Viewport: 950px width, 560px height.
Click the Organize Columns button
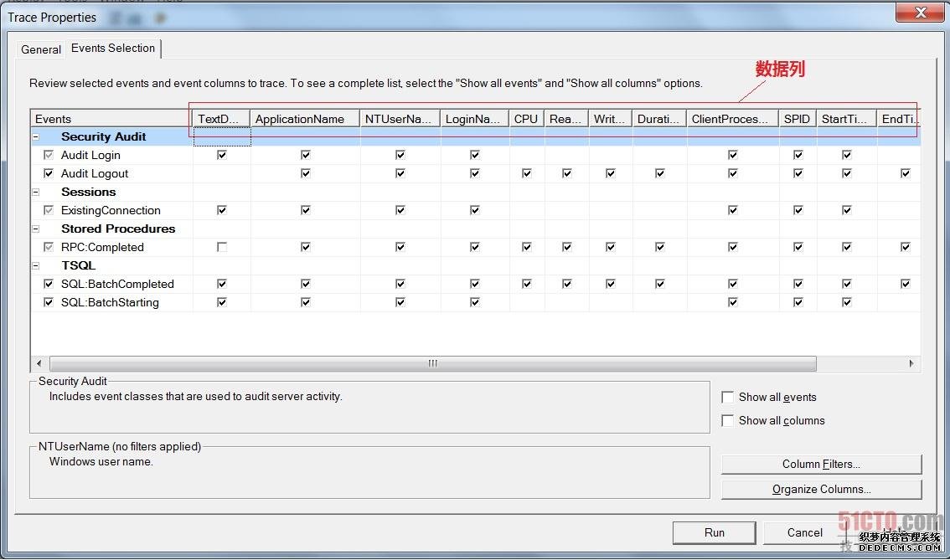coord(821,490)
